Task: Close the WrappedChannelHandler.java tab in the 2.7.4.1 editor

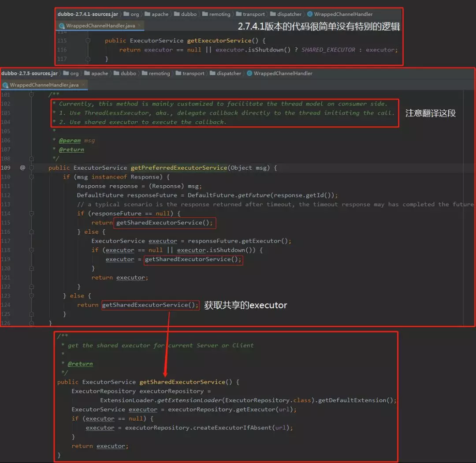Action: [139, 26]
